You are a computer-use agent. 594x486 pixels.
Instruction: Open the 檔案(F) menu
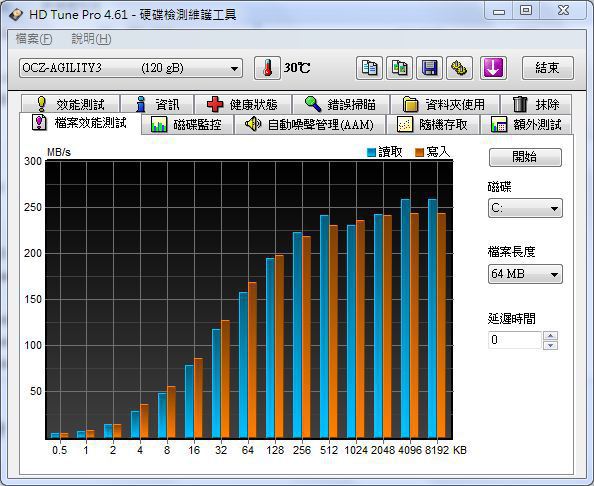pos(34,39)
